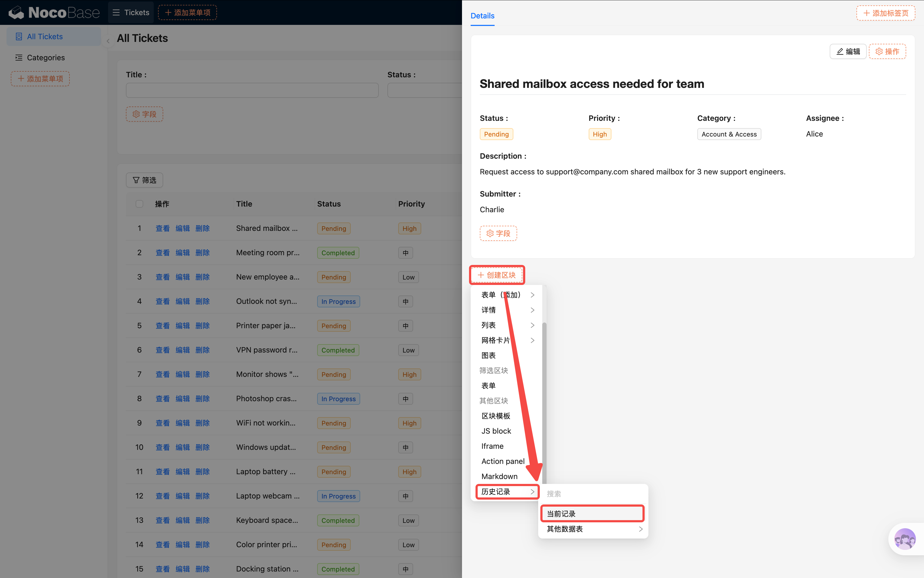Screen dimensions: 924x578
Task: Expand the 网格卡片 submenu arrow
Action: pyautogui.click(x=532, y=340)
